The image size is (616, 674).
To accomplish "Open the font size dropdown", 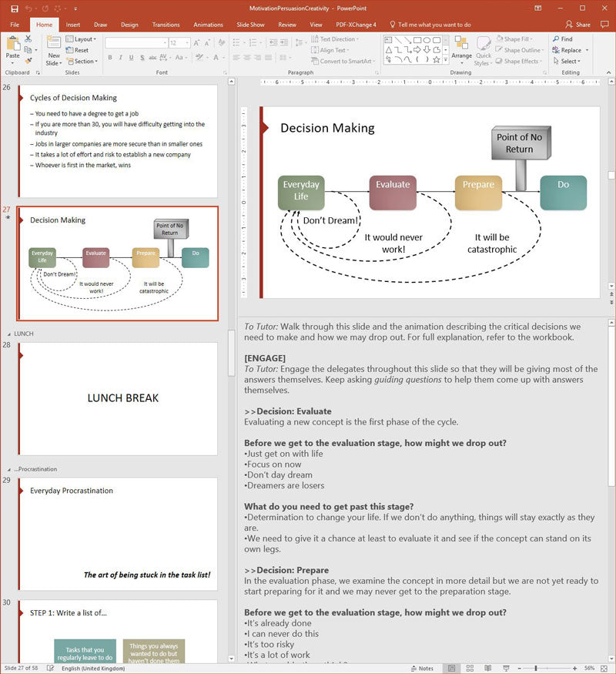I will click(x=188, y=43).
